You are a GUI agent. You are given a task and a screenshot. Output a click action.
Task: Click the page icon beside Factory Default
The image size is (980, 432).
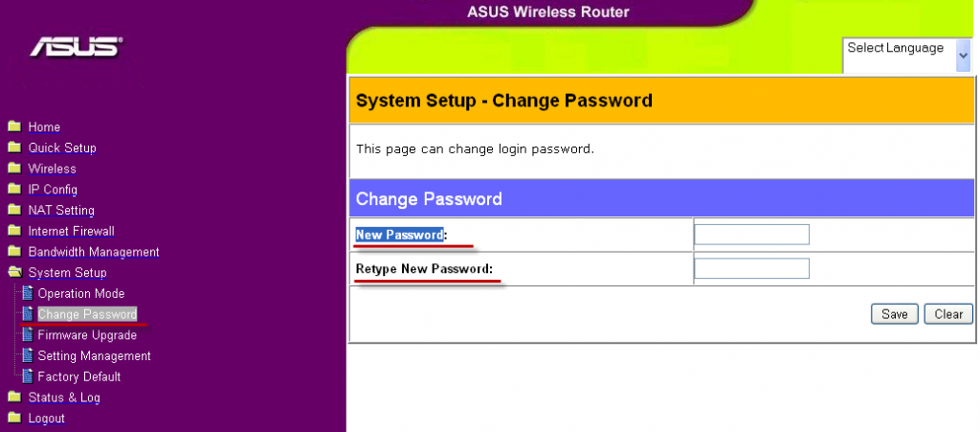[x=27, y=376]
